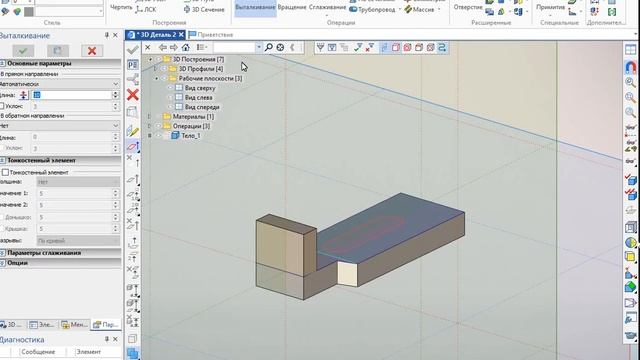The image size is (640, 360).
Task: Click the back arrow in the model tree toolbar
Action: click(x=162, y=47)
